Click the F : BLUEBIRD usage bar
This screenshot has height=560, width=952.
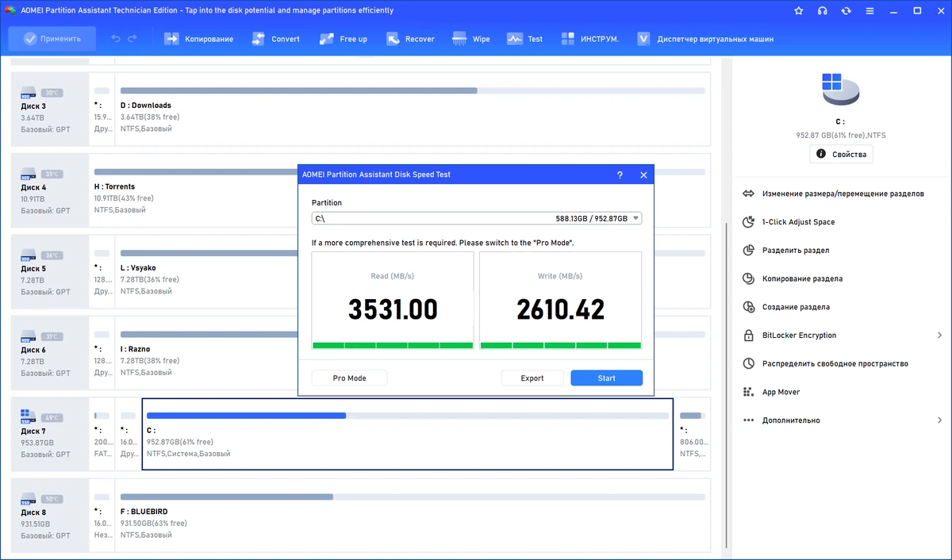(x=413, y=497)
